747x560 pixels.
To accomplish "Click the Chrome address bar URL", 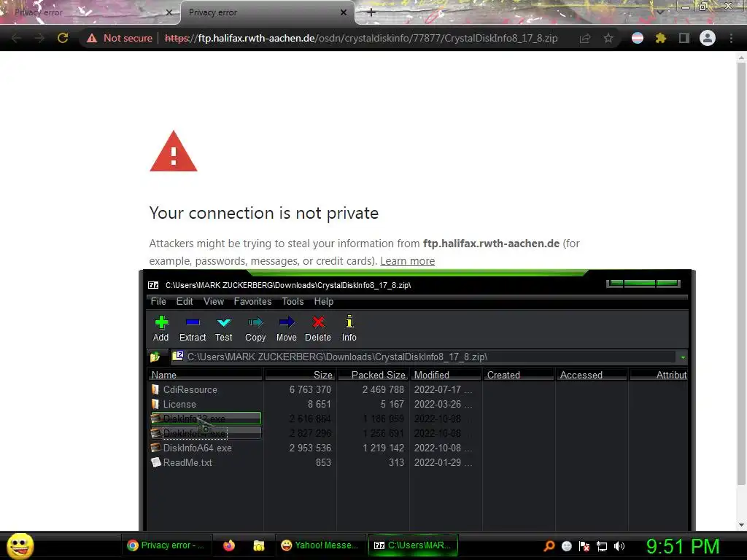I will click(x=361, y=38).
